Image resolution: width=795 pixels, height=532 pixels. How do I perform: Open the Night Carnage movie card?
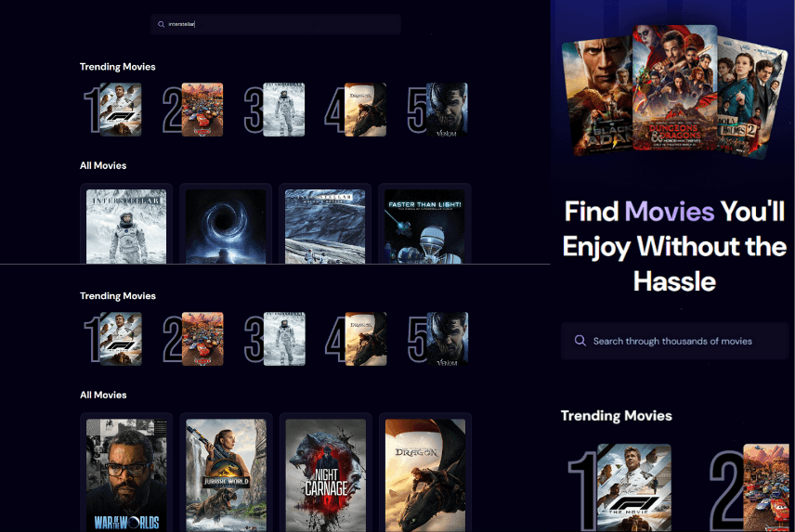[x=325, y=474]
